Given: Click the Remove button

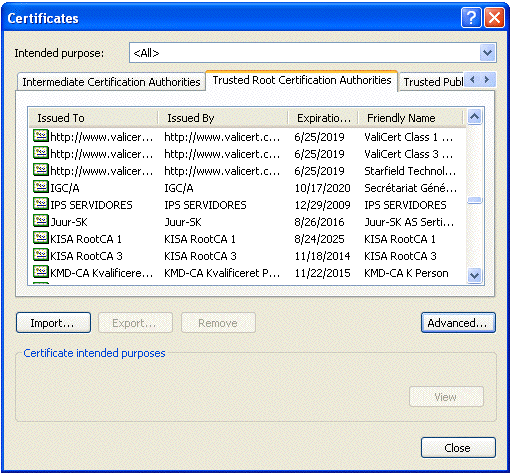Looking at the screenshot, I should pos(218,323).
